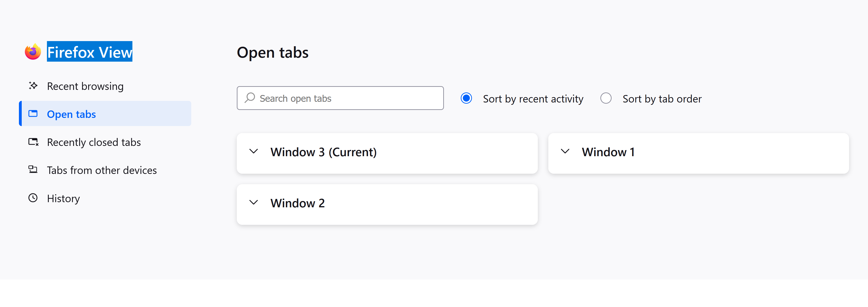
Task: Show the History section
Action: (63, 198)
